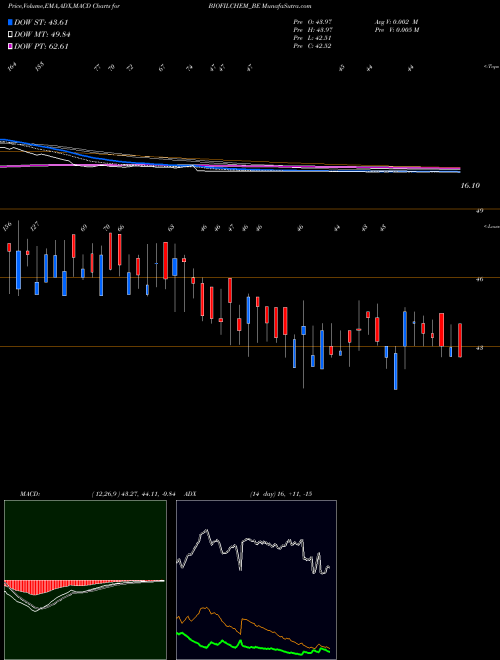Click the green line in the ADX panel
The height and width of the screenshot is (660, 500).
253,646
